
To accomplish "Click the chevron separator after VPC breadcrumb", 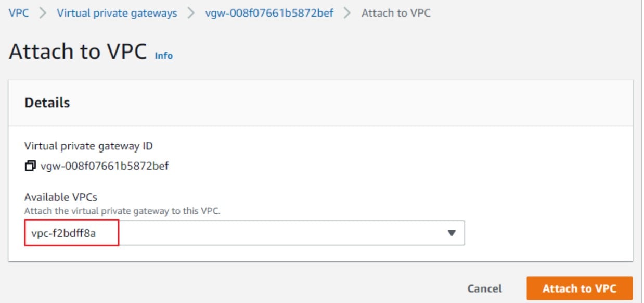I will [x=43, y=13].
